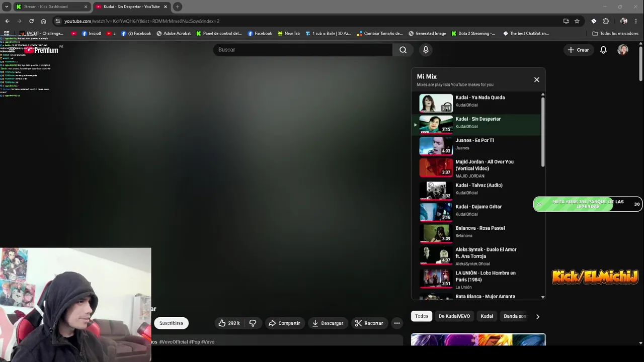Open the apps grid bookmark icon
644x362 pixels.
pos(7,34)
